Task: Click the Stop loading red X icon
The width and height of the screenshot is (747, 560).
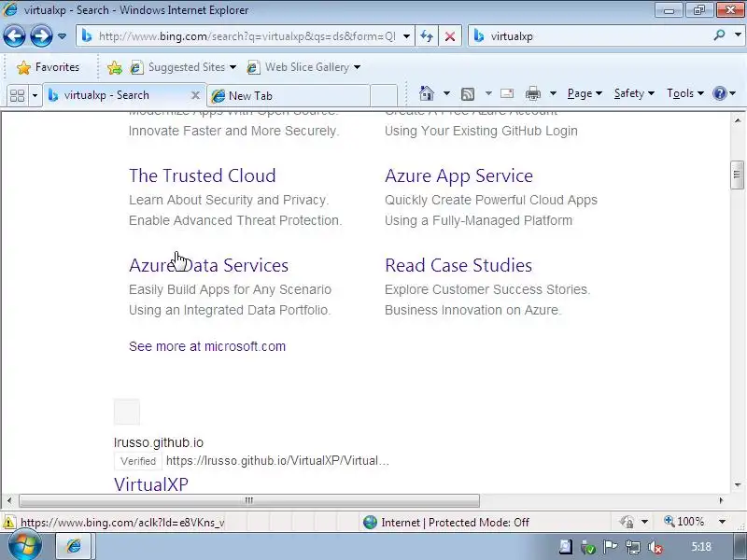Action: [450, 36]
